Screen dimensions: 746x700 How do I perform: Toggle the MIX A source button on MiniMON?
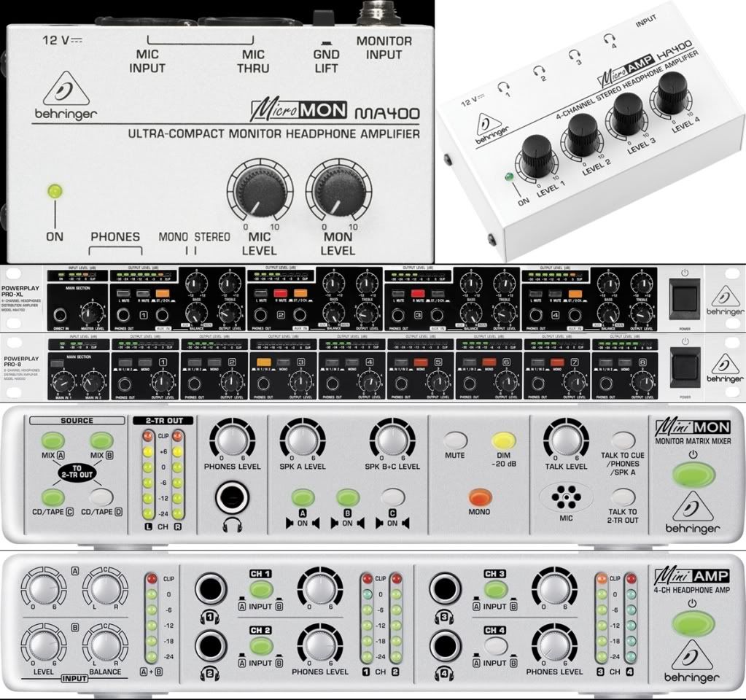tap(53, 440)
